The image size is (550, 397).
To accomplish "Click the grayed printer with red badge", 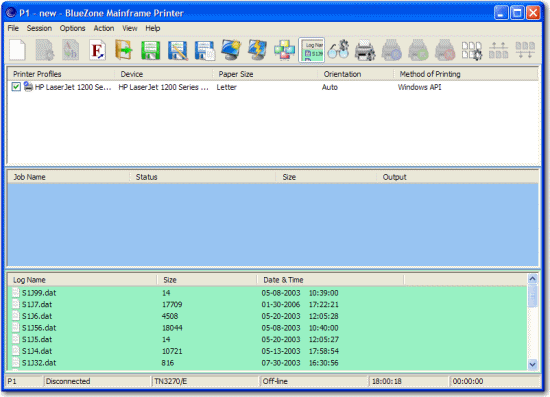I will (x=445, y=50).
